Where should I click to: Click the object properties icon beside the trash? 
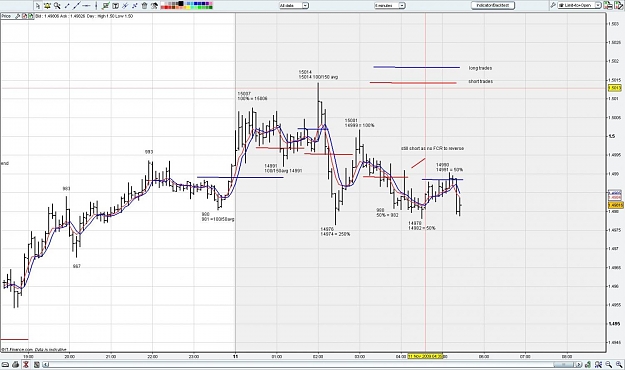tap(154, 6)
